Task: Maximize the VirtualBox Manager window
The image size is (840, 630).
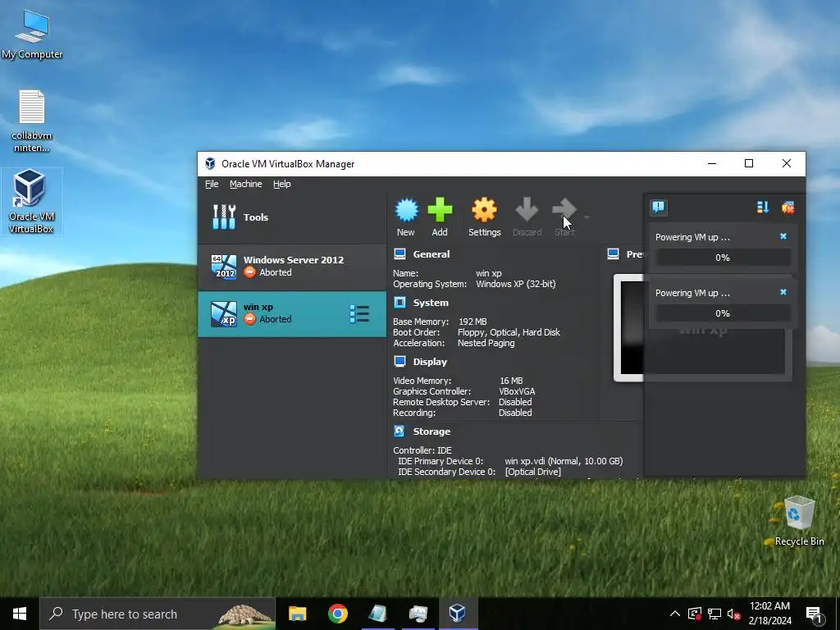Action: (749, 163)
